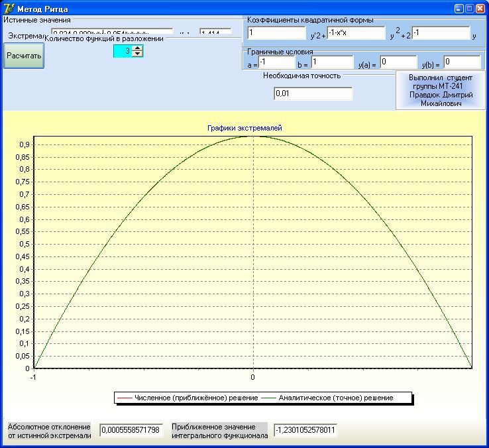
Task: Click the Граничные условия group label
Action: tap(280, 52)
